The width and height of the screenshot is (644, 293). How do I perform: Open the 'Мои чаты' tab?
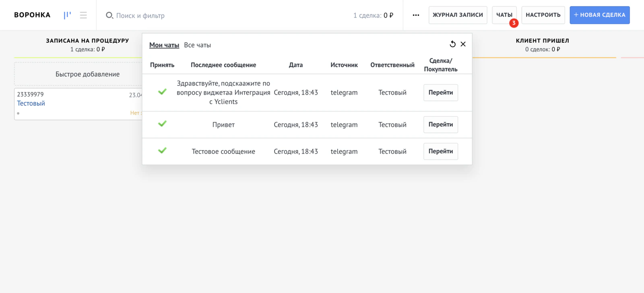164,45
